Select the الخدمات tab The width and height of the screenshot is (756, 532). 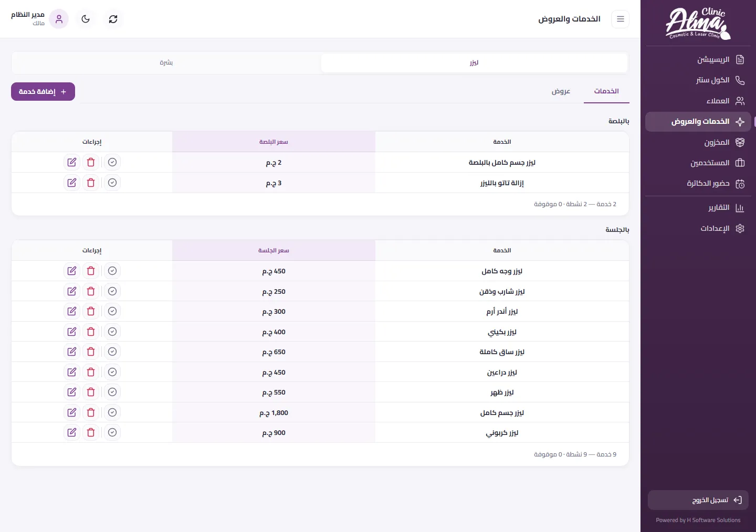click(606, 91)
